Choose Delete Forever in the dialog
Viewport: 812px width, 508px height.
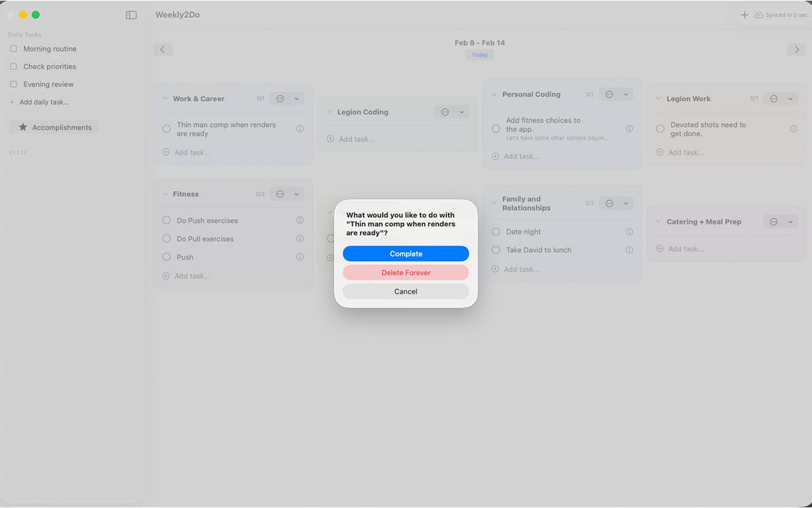[406, 272]
